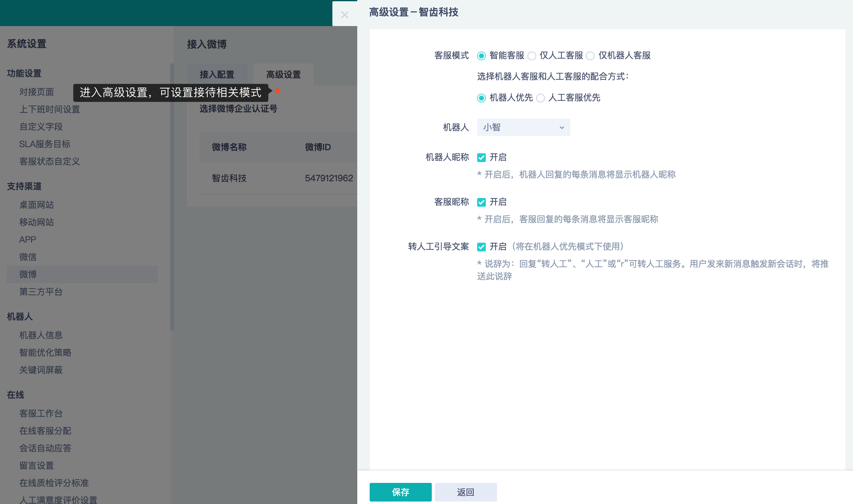Open the 高级设置 tab
Image resolution: width=853 pixels, height=504 pixels.
click(283, 74)
